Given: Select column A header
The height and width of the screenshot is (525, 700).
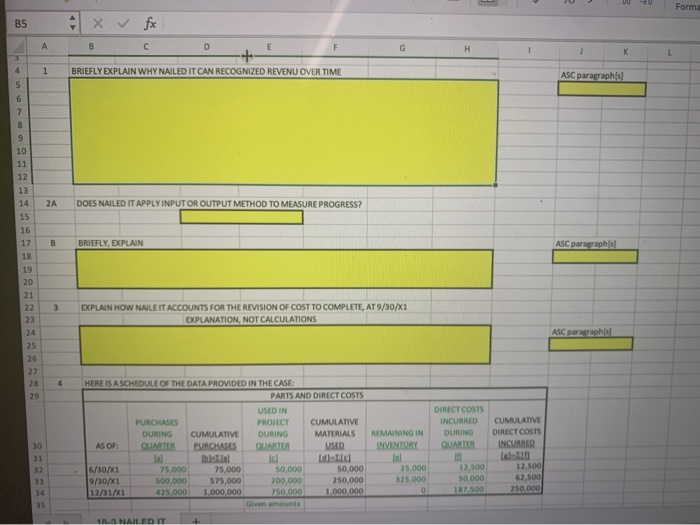Looking at the screenshot, I should (x=44, y=46).
